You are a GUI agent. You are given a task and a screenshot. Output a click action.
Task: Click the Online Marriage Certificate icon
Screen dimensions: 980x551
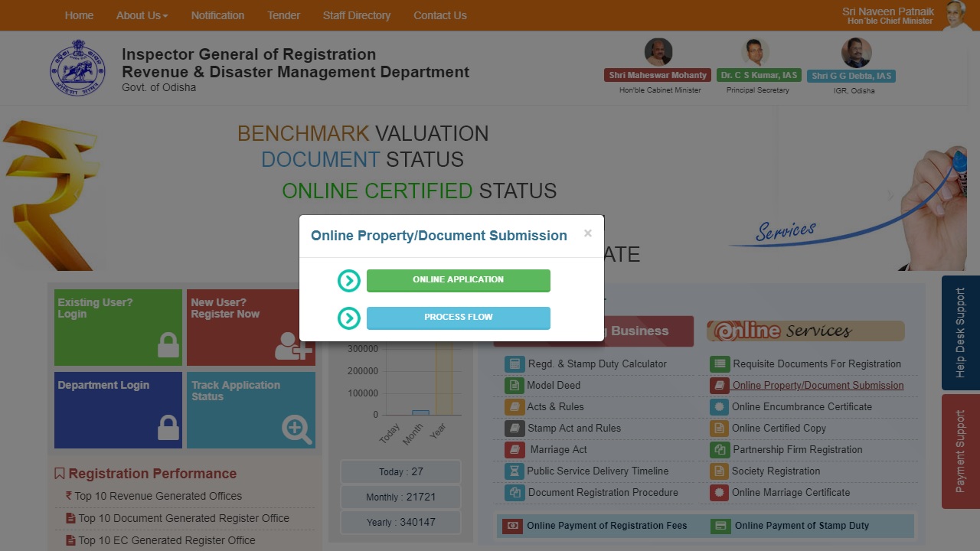click(x=718, y=492)
